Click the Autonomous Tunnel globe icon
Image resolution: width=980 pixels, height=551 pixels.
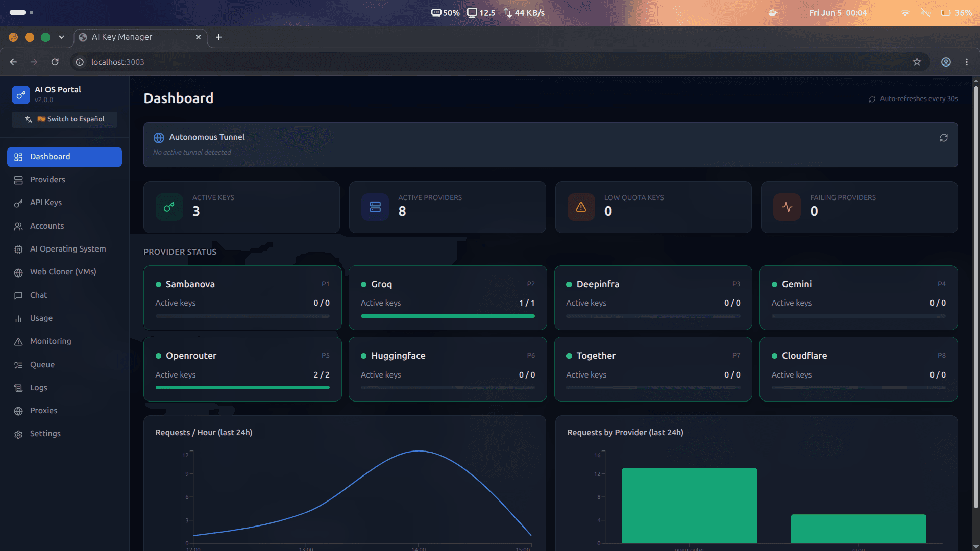coord(159,138)
